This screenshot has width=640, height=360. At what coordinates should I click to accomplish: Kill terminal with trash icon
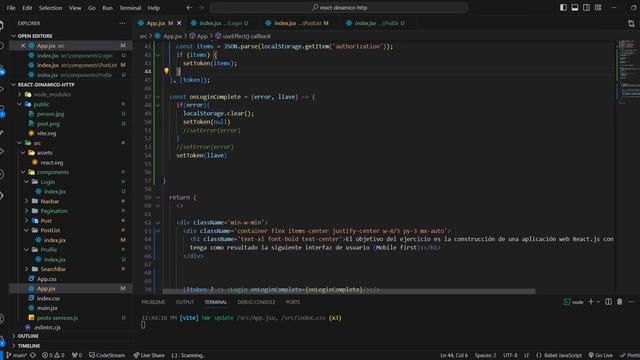click(619, 302)
